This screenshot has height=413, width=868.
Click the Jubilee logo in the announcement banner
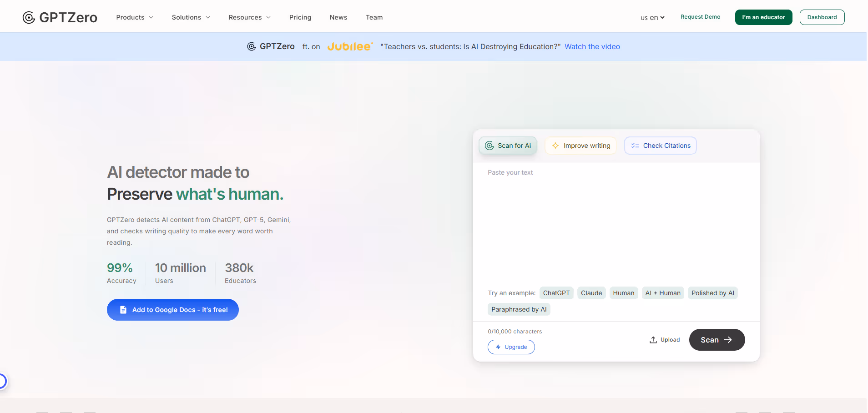click(x=349, y=46)
